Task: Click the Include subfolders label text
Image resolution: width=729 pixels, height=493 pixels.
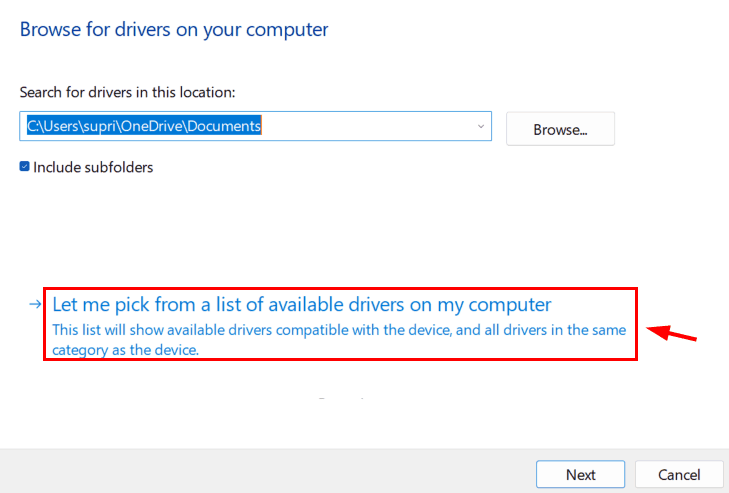Action: (93, 167)
